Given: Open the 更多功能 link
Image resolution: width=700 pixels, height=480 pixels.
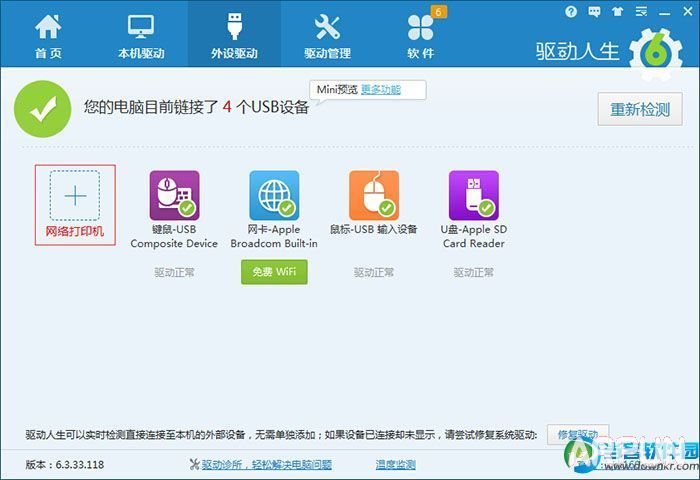Looking at the screenshot, I should tap(380, 90).
